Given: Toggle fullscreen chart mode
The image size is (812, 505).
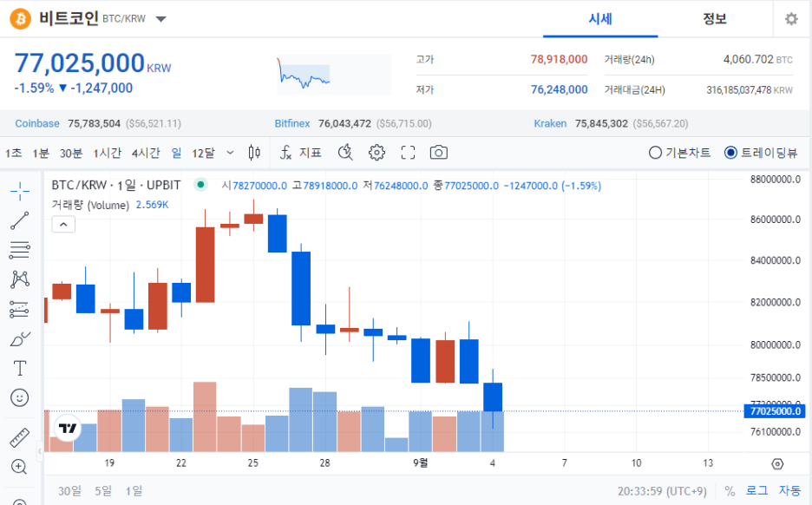Looking at the screenshot, I should coord(408,152).
